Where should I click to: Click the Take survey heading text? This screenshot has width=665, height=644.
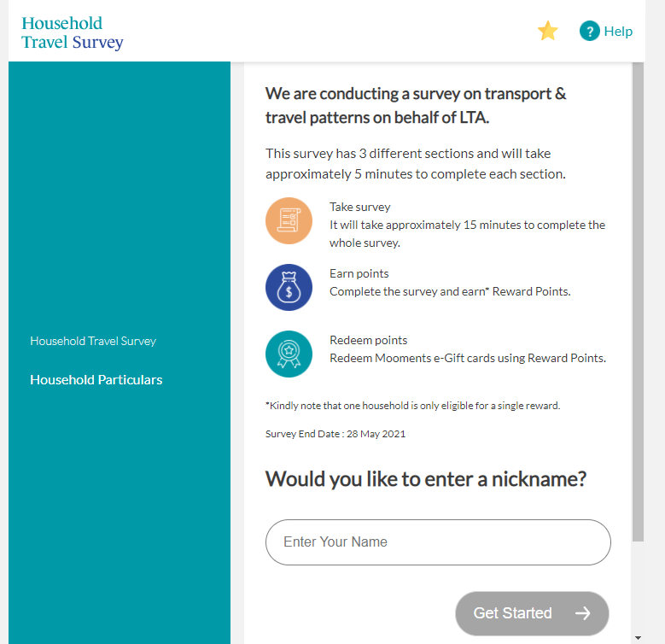coord(360,207)
